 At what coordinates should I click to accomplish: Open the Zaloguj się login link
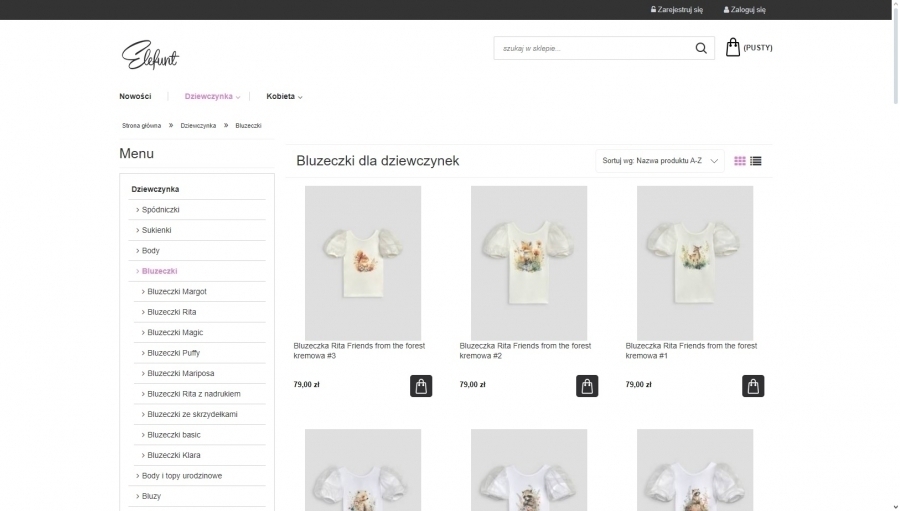tap(744, 10)
